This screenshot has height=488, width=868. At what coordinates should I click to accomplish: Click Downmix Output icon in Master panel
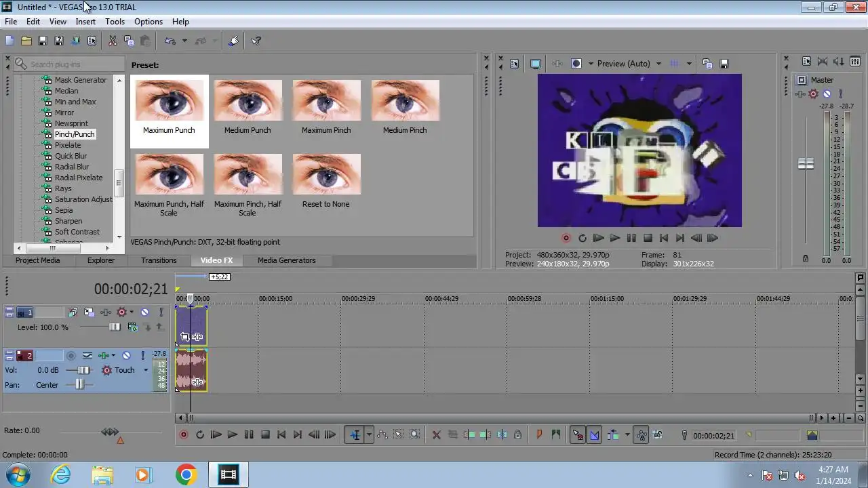click(x=823, y=62)
